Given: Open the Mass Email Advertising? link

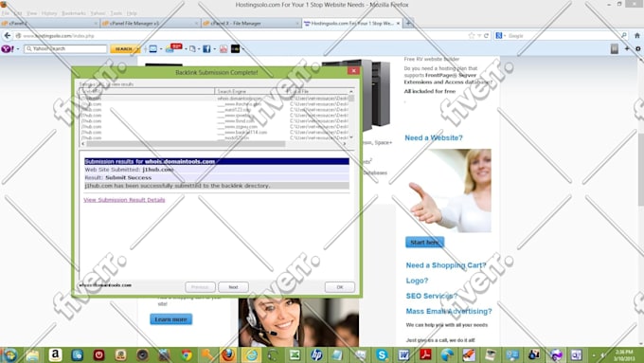Looking at the screenshot, I should point(449,311).
